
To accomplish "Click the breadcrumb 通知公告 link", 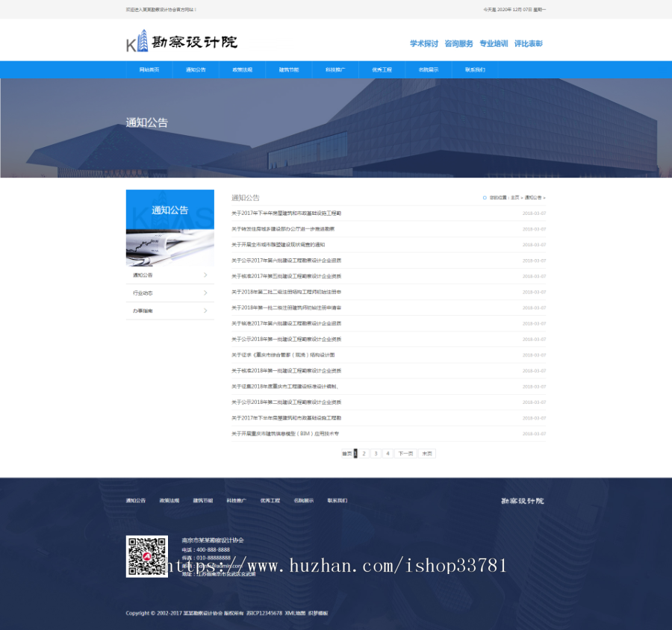I will (533, 198).
